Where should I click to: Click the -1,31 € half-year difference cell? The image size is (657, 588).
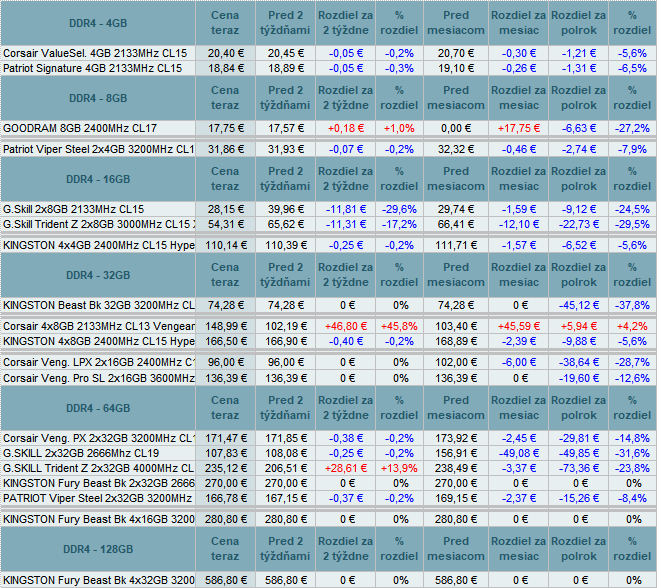click(579, 68)
